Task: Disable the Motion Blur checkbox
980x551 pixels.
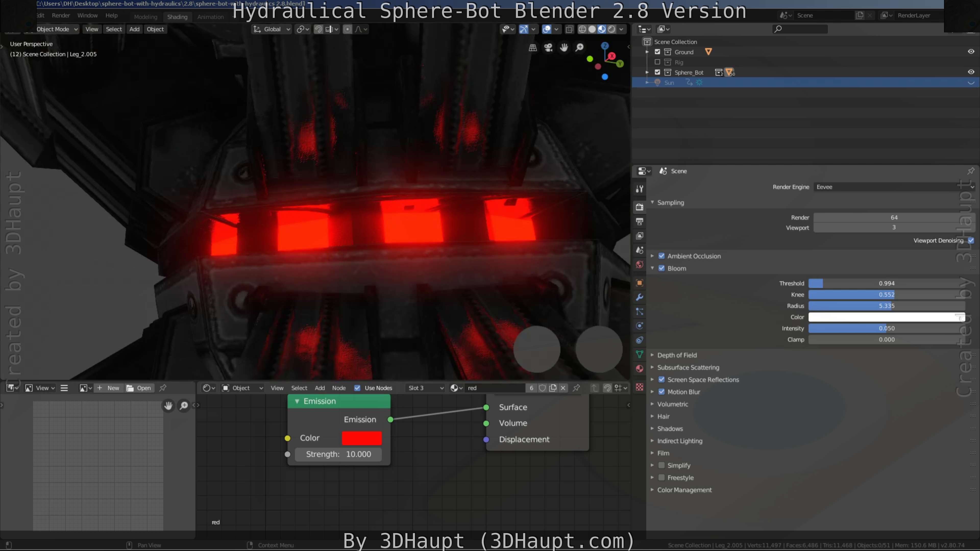Action: tap(661, 392)
